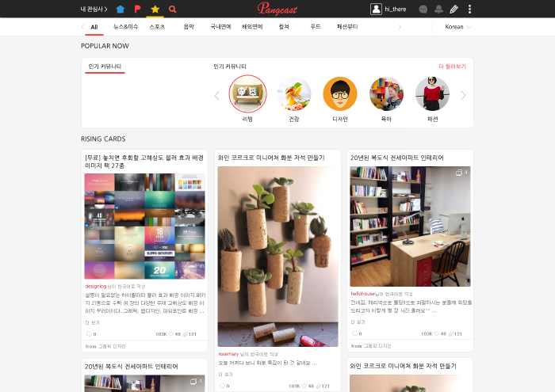This screenshot has height=392, width=555.
Task: Open the [무료] 블러 효과 배경 card title
Action: pos(144,162)
